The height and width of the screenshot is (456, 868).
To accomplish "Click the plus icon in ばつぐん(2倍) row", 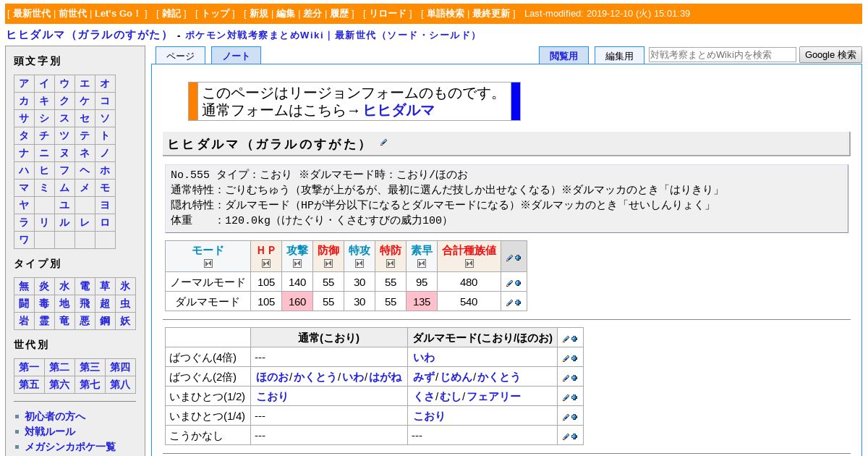I will click(574, 378).
